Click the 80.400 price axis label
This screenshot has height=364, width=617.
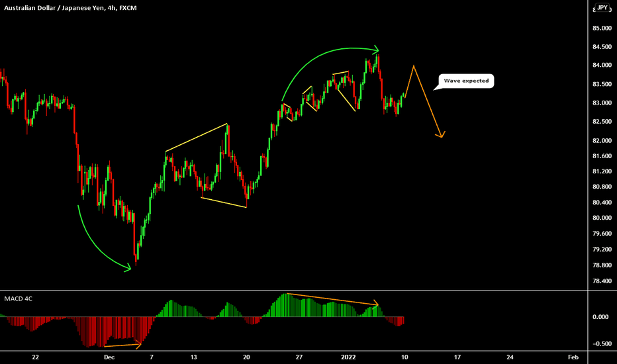coord(602,203)
